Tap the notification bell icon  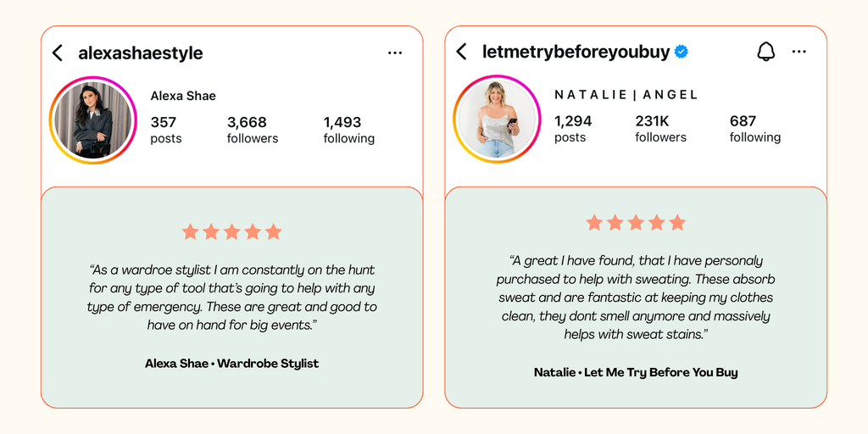point(765,52)
